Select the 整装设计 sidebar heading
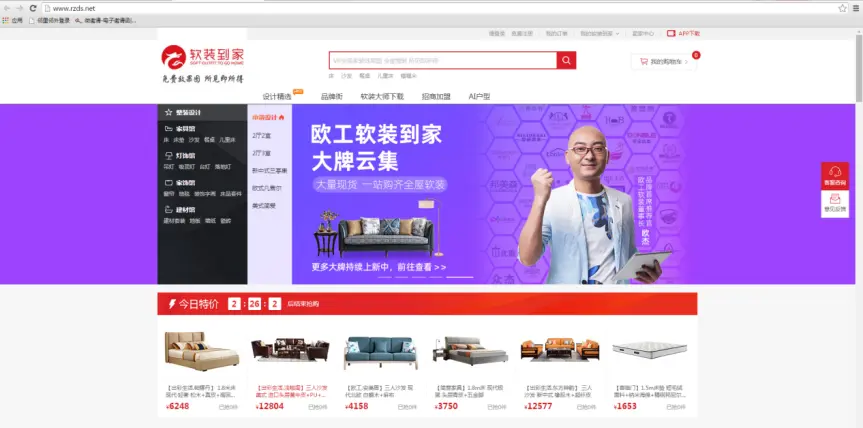The image size is (863, 428). click(188, 112)
